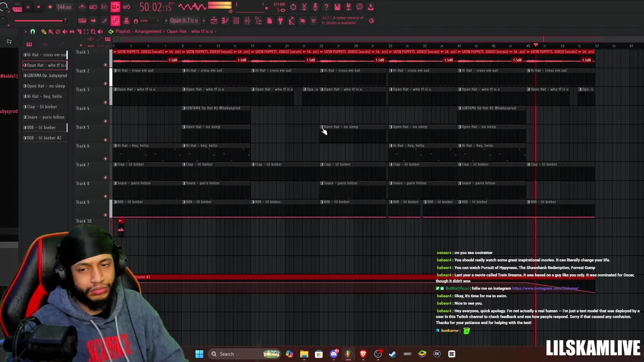The image size is (644, 362).
Task: Mute Track 9 with its dot
Action: pos(105,215)
